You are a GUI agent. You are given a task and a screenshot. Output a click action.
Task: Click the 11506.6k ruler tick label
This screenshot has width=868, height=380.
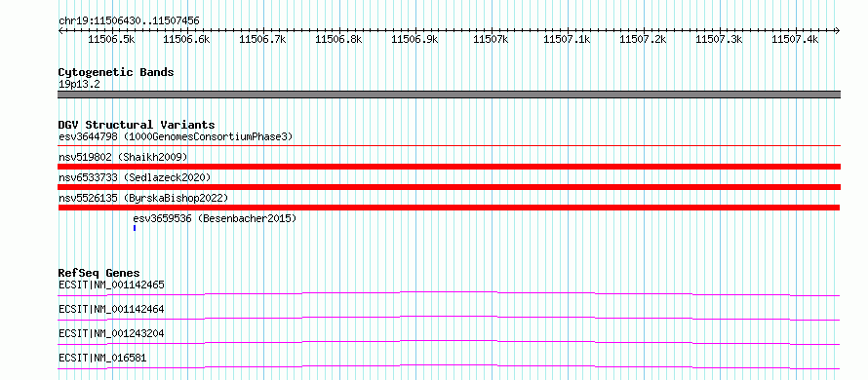(x=187, y=39)
